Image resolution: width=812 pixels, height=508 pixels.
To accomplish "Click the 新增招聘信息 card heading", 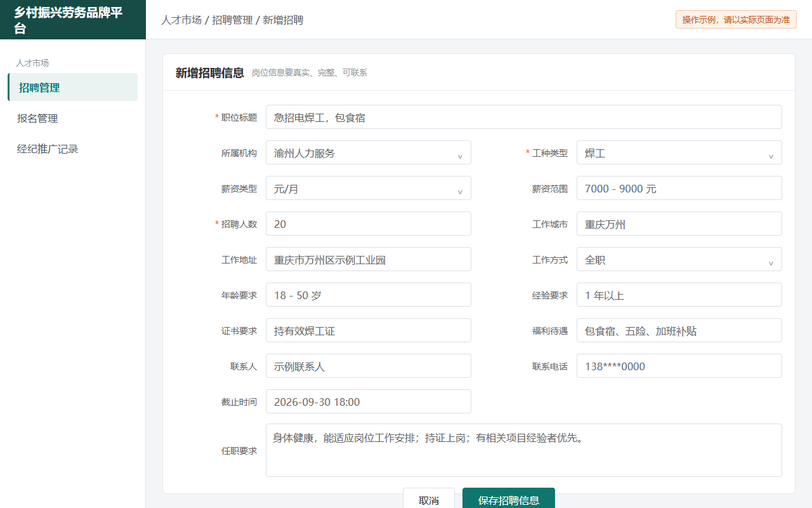I will click(x=210, y=72).
